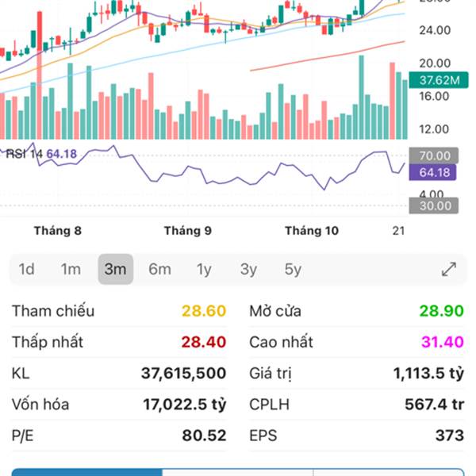Select the 3m timeframe
Viewport: 476px width, 476px height.
[x=115, y=269]
